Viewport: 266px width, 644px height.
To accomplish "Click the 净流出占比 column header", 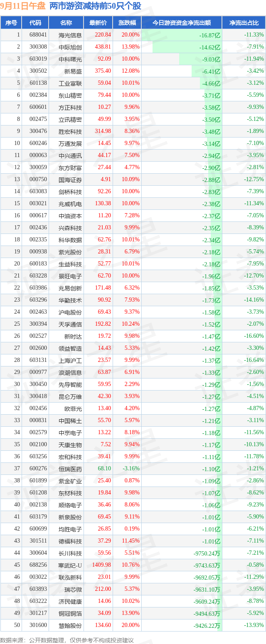I will (244, 23).
